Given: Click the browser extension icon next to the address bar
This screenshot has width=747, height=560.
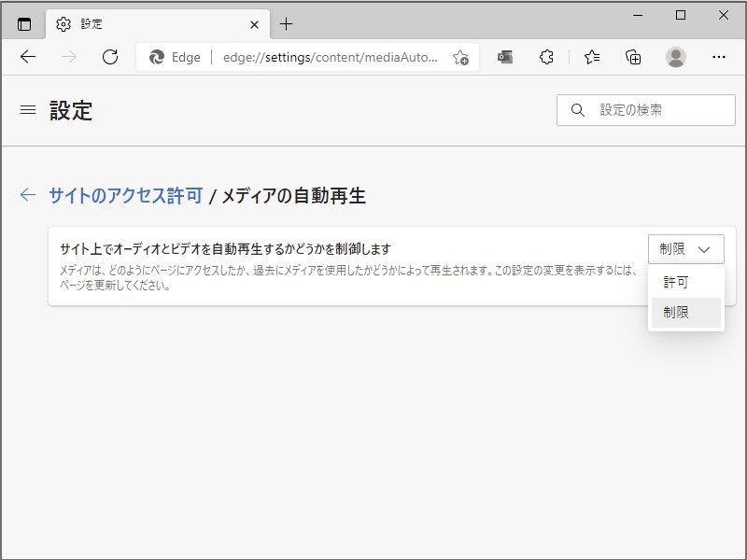Looking at the screenshot, I should click(505, 57).
